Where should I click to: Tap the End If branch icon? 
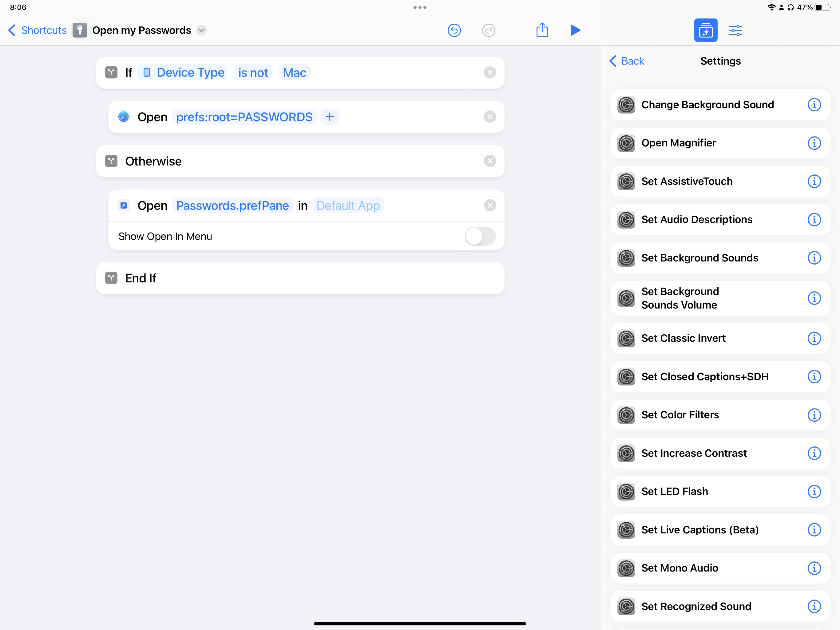point(111,278)
